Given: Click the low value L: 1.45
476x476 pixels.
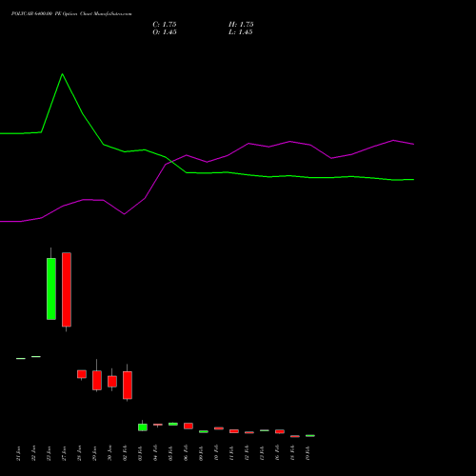Looking at the screenshot, I should [x=241, y=32].
